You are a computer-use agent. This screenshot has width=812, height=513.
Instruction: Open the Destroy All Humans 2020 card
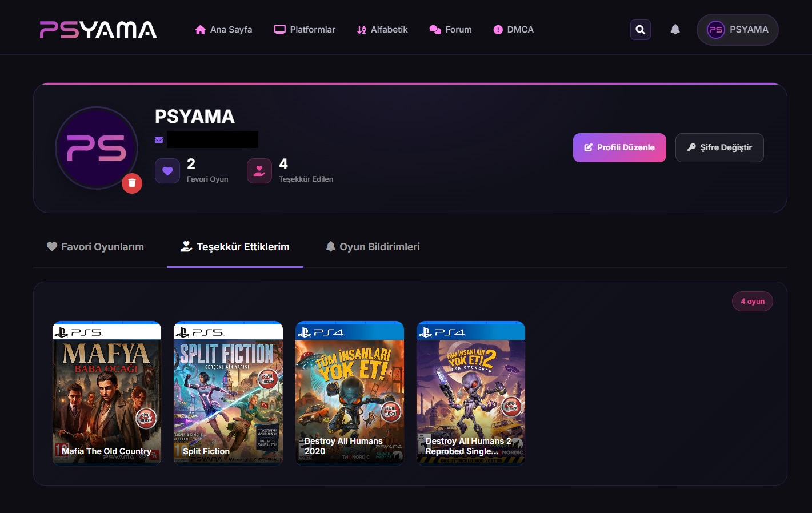click(350, 394)
